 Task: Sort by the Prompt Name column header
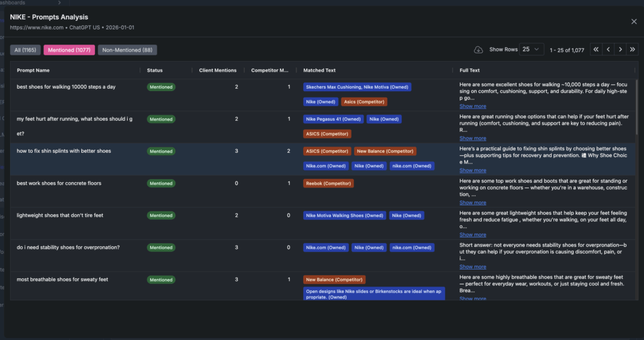33,70
